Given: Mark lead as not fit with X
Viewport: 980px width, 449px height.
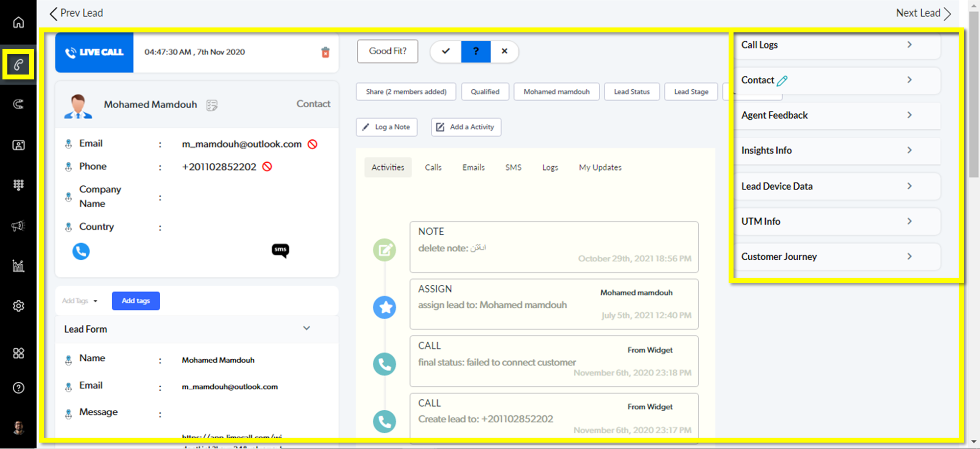Looking at the screenshot, I should tap(504, 51).
